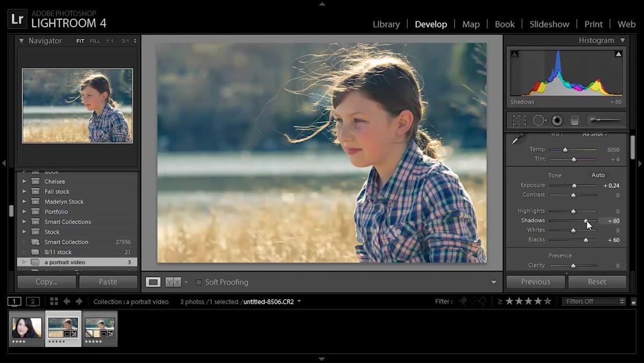Open Before/After comparison view
The image size is (644, 363).
coord(173,282)
